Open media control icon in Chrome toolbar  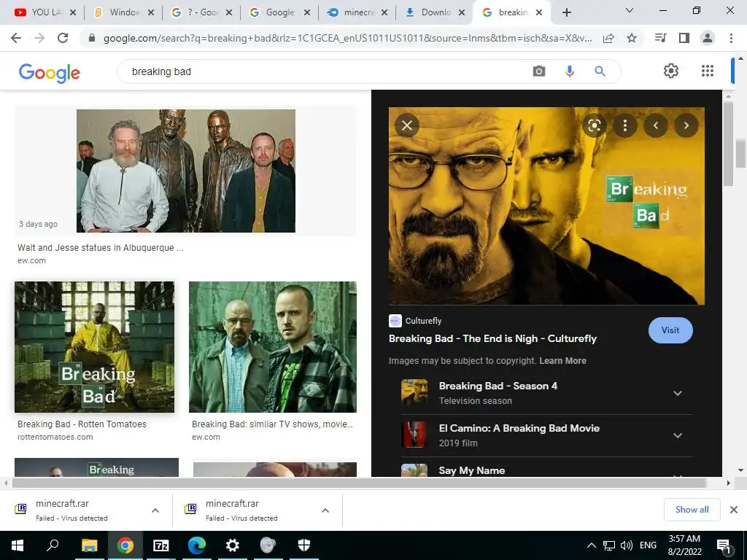point(660,38)
